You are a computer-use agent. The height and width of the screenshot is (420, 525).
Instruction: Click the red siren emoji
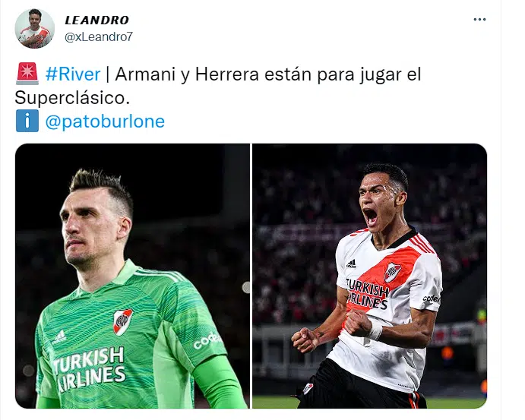27,74
